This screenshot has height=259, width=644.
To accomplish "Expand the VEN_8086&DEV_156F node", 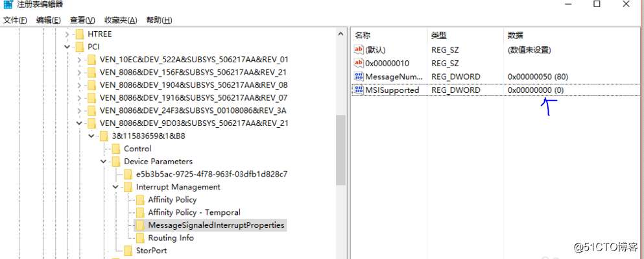I will click(79, 73).
